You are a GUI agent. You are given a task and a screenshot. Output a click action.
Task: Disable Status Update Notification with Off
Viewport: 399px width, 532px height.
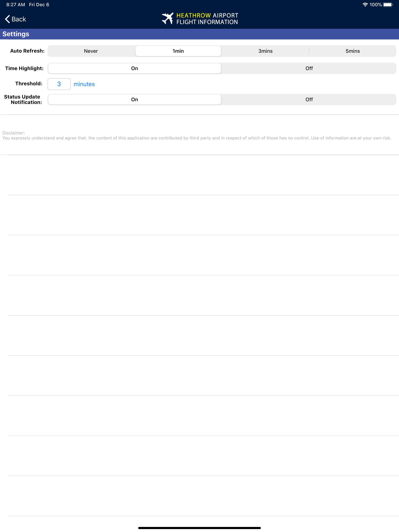309,100
